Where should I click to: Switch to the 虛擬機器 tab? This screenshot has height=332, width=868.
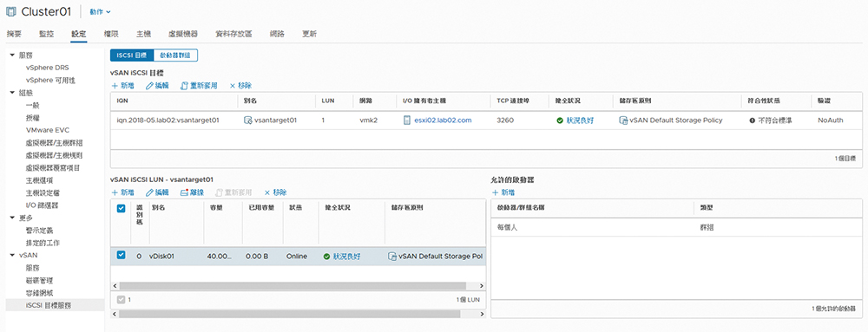(x=183, y=34)
